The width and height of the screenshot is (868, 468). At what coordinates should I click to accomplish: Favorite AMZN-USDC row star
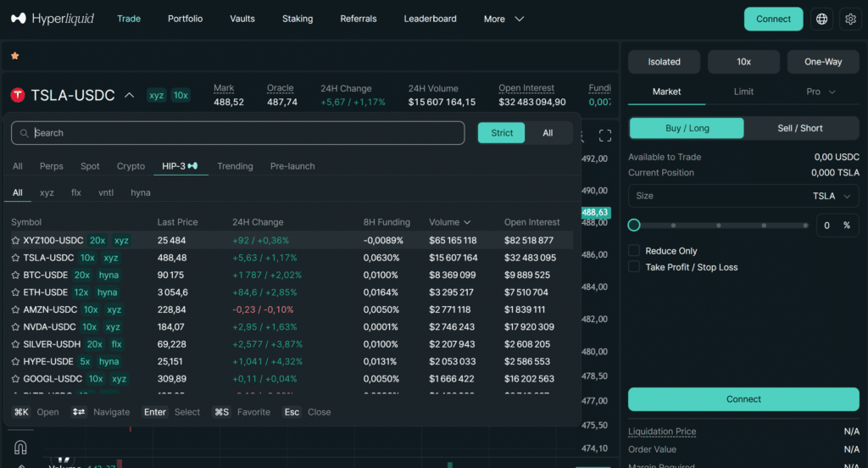click(15, 309)
